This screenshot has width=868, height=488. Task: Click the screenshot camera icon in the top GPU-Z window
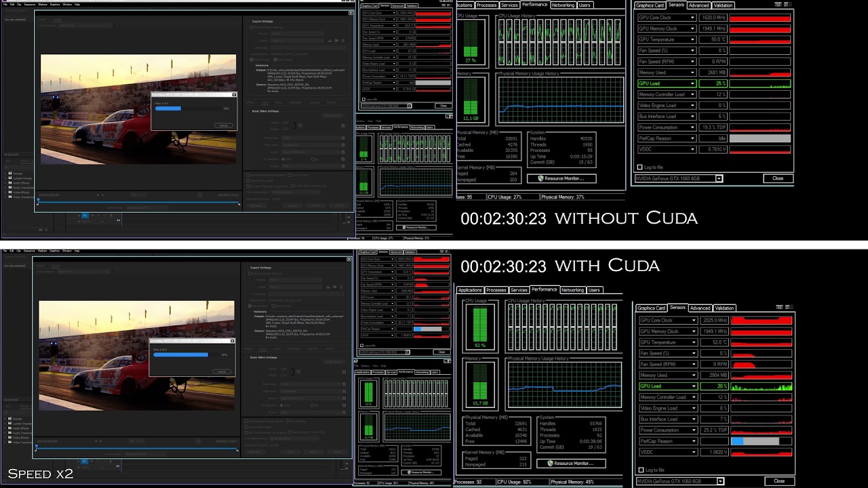pos(778,4)
